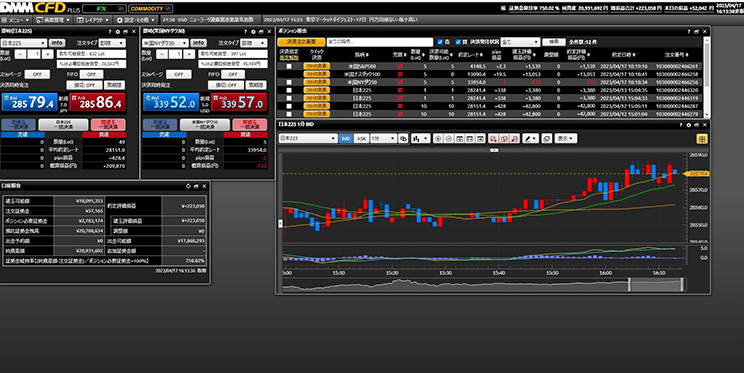Zoom out on the 日本225 chart
This screenshot has width=744, height=373.
[x=448, y=139]
